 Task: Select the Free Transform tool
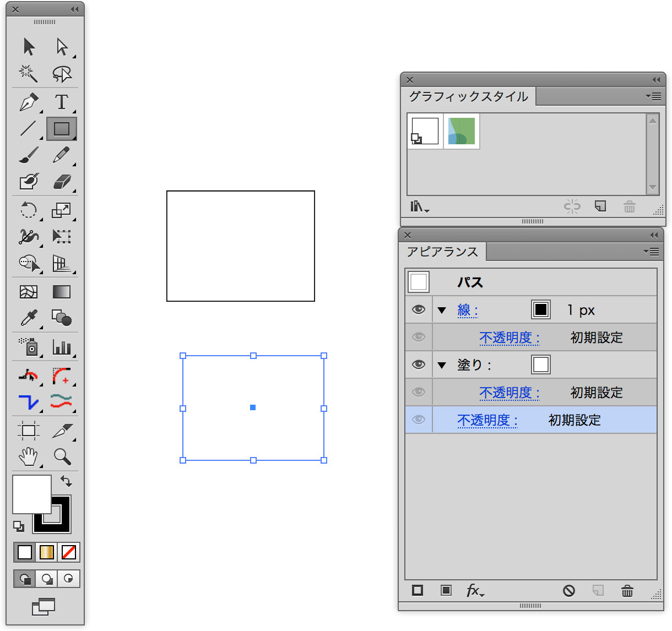click(x=62, y=237)
